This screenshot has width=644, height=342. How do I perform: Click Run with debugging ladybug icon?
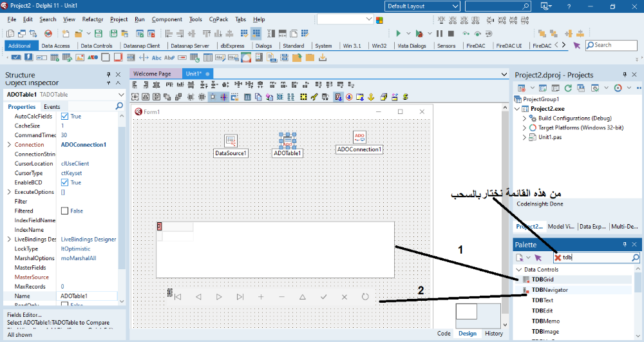coord(419,33)
